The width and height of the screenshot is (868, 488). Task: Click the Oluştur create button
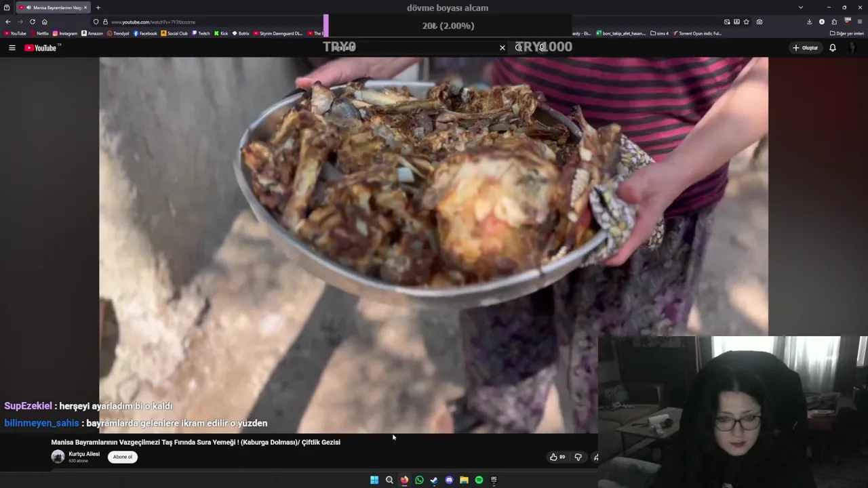805,47
